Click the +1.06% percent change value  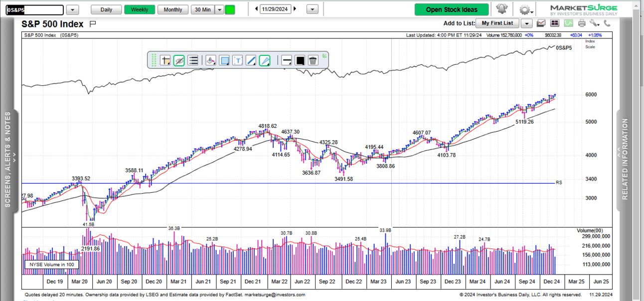pyautogui.click(x=596, y=35)
